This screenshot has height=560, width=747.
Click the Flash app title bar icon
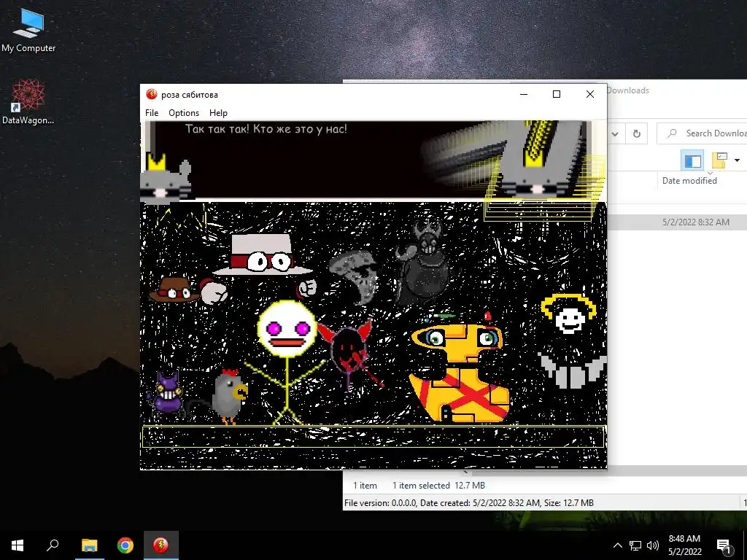(x=152, y=94)
